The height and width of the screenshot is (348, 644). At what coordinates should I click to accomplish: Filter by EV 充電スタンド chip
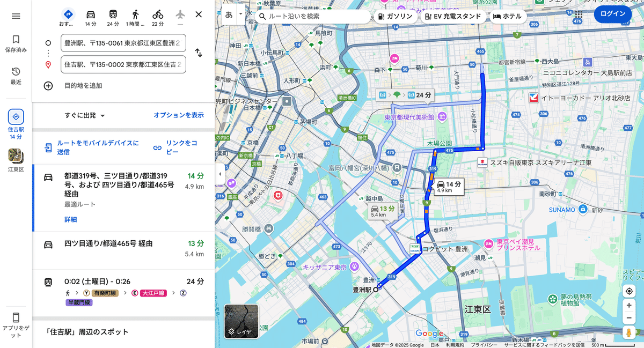pos(453,16)
